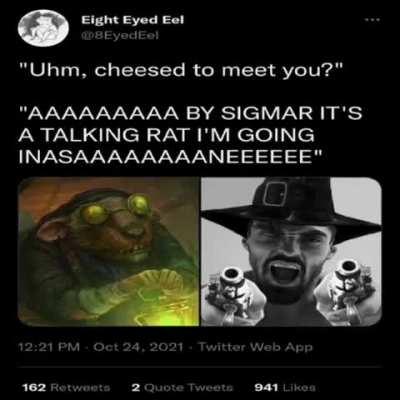400x400 pixels.
Task: Show the 941 Likes list
Action: pyautogui.click(x=285, y=387)
